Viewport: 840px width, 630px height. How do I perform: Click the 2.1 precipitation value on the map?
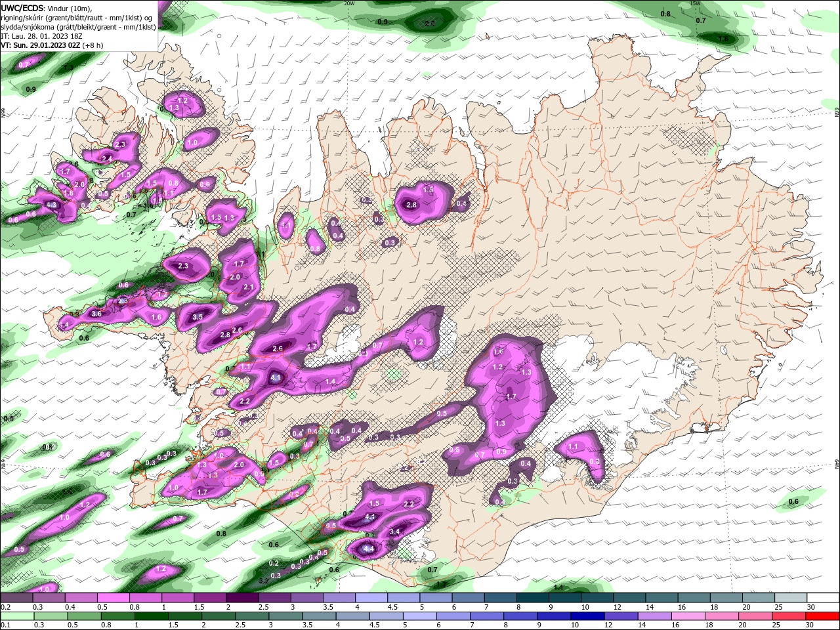[x=248, y=287]
